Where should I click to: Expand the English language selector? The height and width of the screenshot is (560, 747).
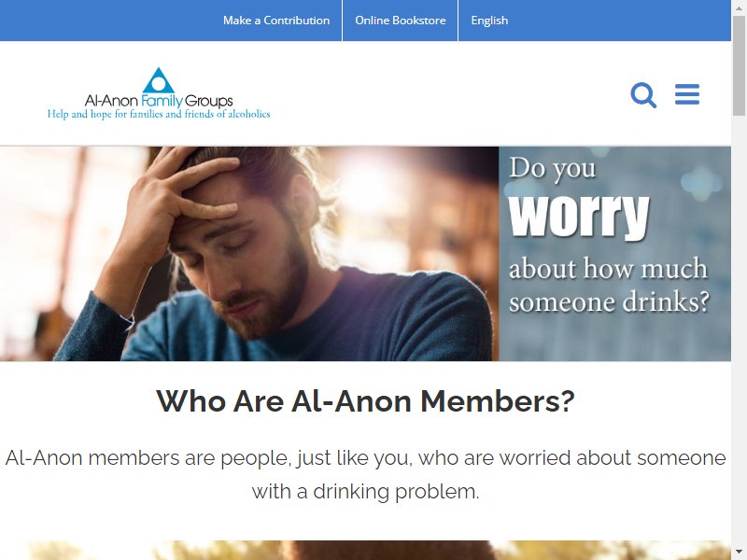pyautogui.click(x=489, y=21)
